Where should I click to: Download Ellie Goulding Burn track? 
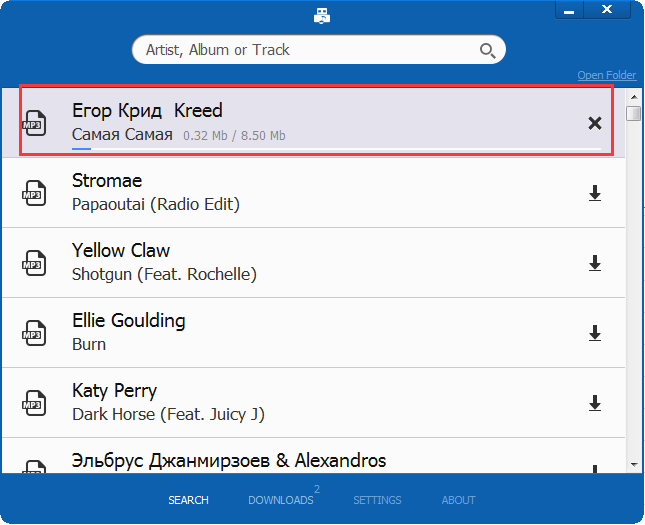tap(594, 333)
